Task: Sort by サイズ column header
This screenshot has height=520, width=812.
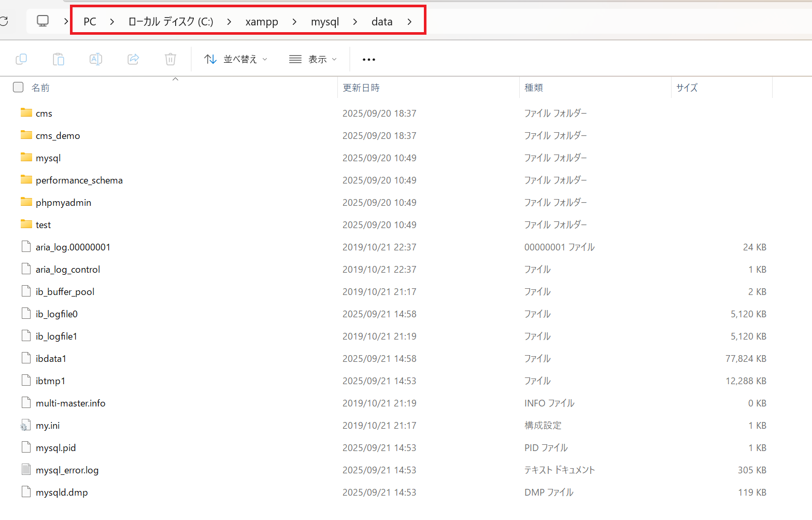Action: click(687, 88)
